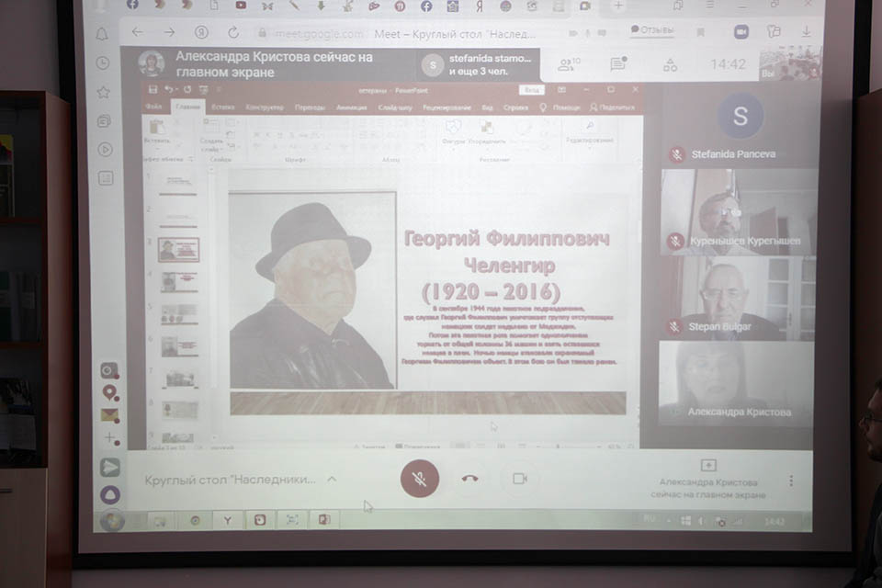Click the present screen icon above Александра Кристова
The height and width of the screenshot is (588, 882).
(707, 465)
